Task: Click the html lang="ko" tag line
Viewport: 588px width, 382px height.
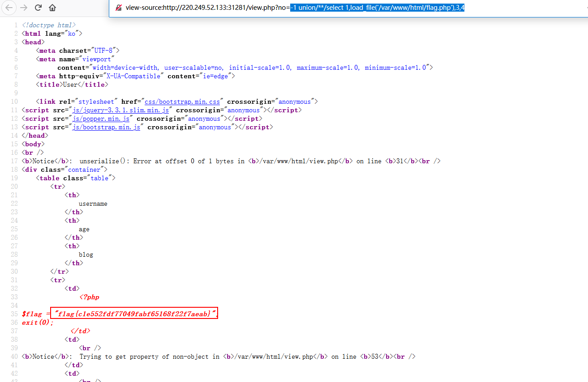Action: click(52, 34)
